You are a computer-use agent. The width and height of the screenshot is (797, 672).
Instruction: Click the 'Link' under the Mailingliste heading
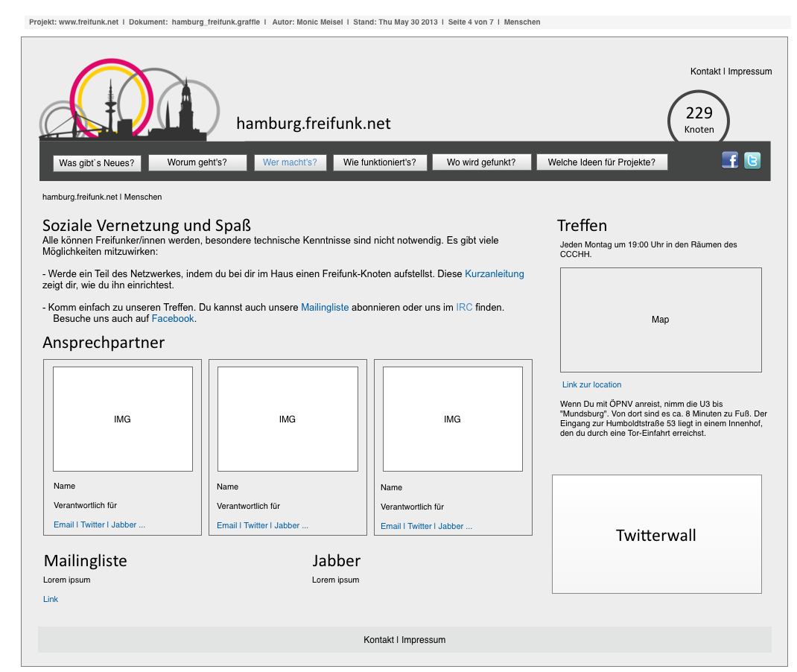pos(51,600)
